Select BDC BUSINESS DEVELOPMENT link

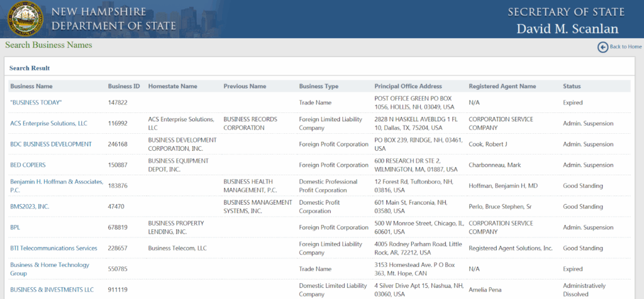[51, 144]
